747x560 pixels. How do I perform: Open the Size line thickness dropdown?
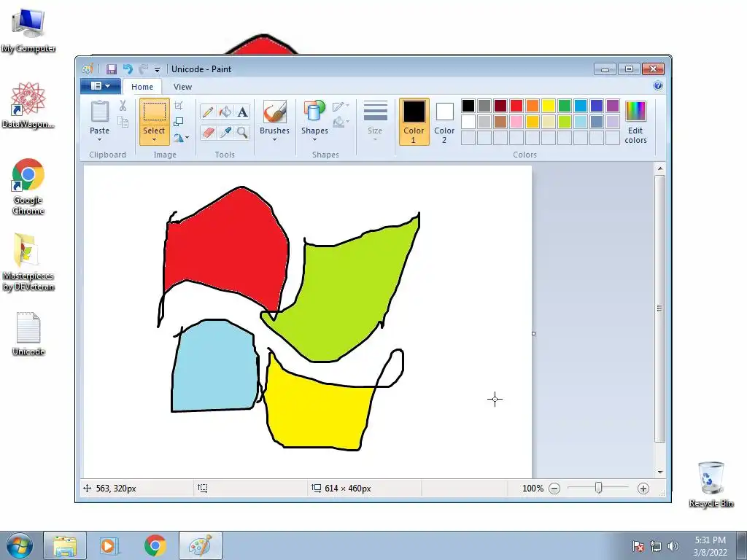click(375, 122)
